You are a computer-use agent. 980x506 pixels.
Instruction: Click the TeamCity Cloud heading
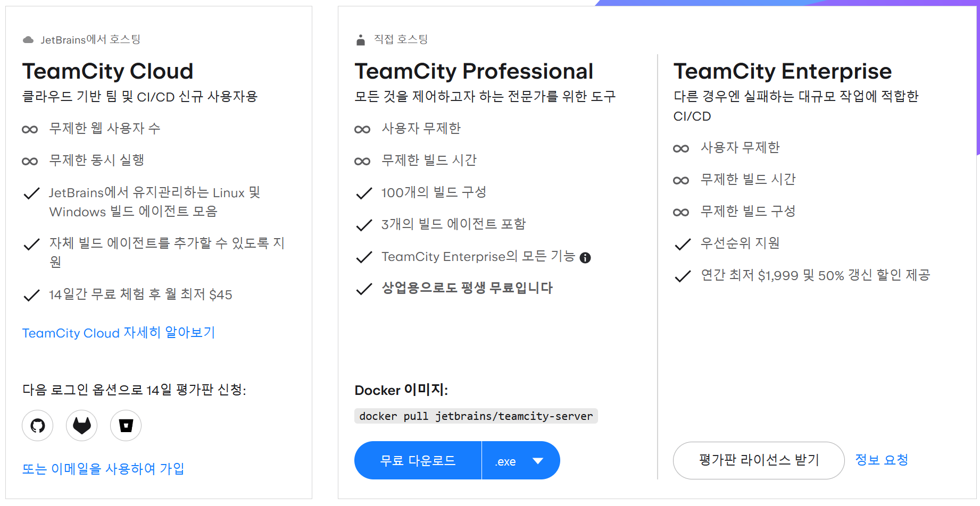coord(108,71)
